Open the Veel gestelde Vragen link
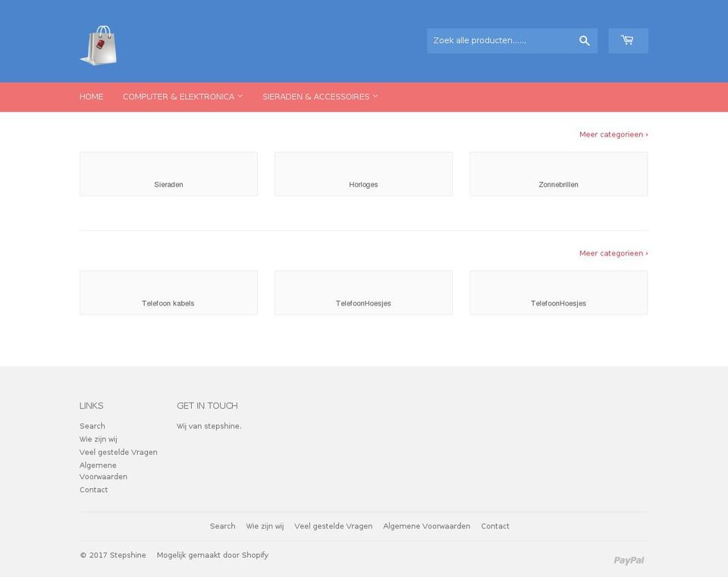728x577 pixels. pos(118,452)
